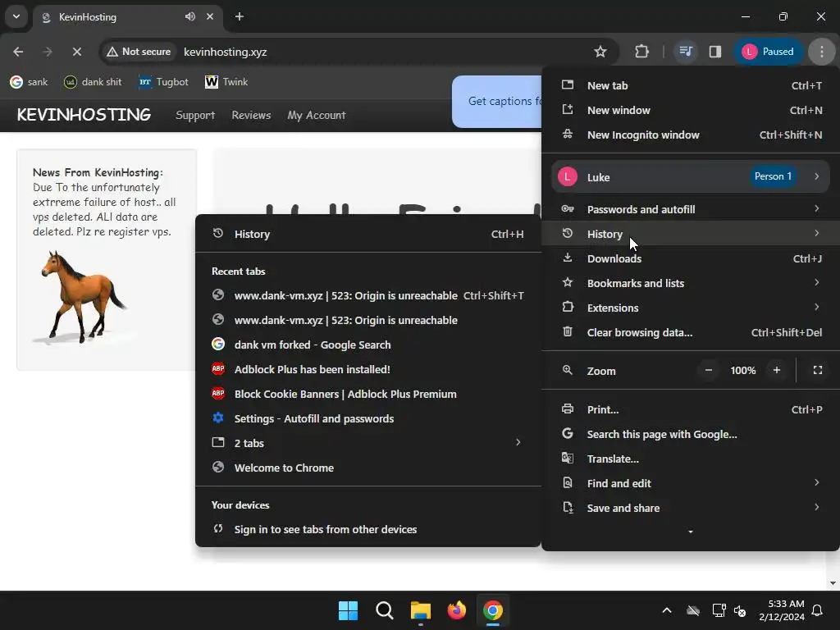840x630 pixels.
Task: Launch Firefox from taskbar
Action: pyautogui.click(x=456, y=610)
